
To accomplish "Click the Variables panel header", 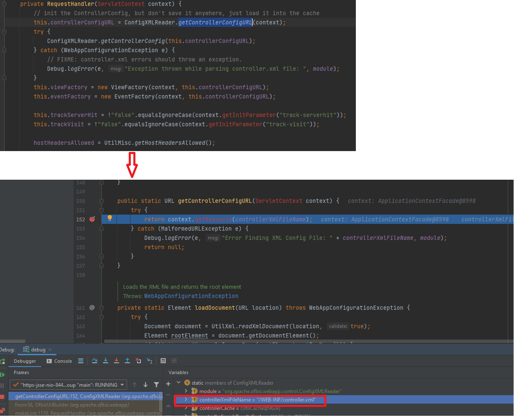I will pos(179,372).
